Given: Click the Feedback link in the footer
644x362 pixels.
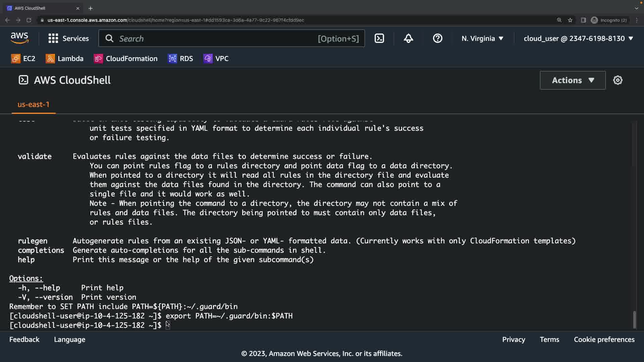Looking at the screenshot, I should click(24, 340).
